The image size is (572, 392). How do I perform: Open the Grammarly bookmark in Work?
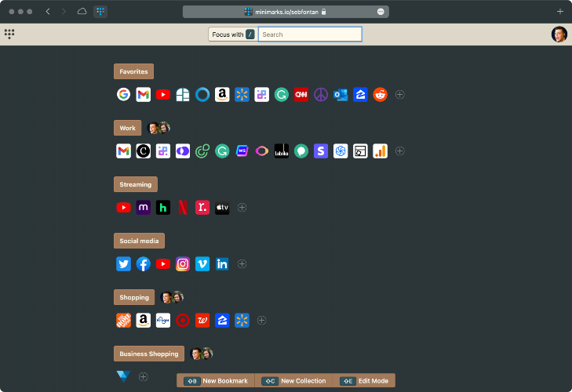(222, 151)
